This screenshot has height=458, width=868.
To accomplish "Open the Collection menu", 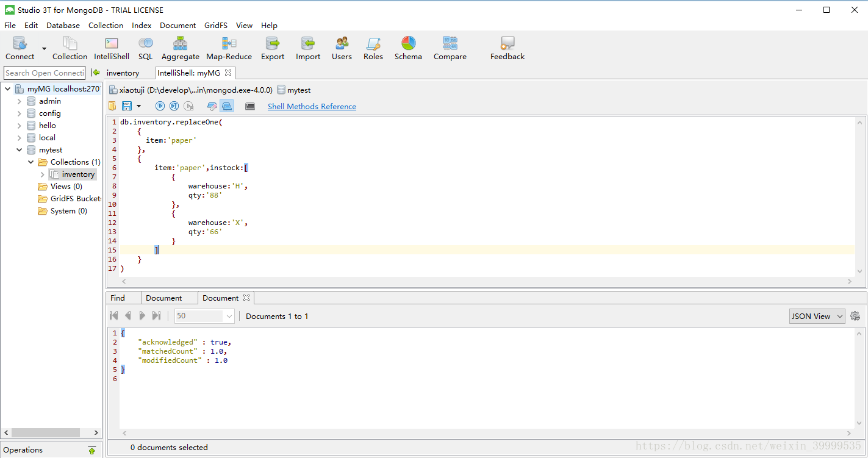I will (x=106, y=25).
